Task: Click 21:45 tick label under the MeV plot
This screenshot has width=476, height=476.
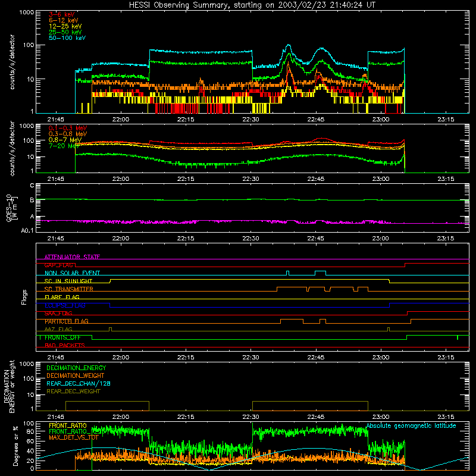Action: point(55,179)
